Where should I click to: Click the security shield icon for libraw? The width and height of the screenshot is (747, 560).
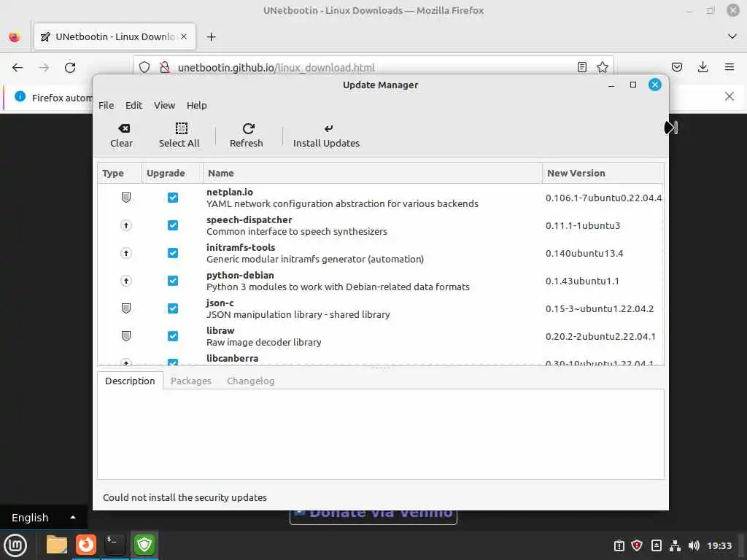[x=125, y=335]
